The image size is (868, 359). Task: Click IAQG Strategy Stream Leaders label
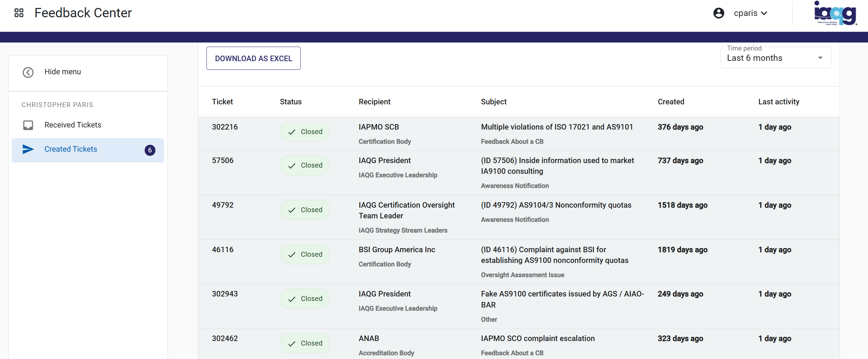click(403, 230)
